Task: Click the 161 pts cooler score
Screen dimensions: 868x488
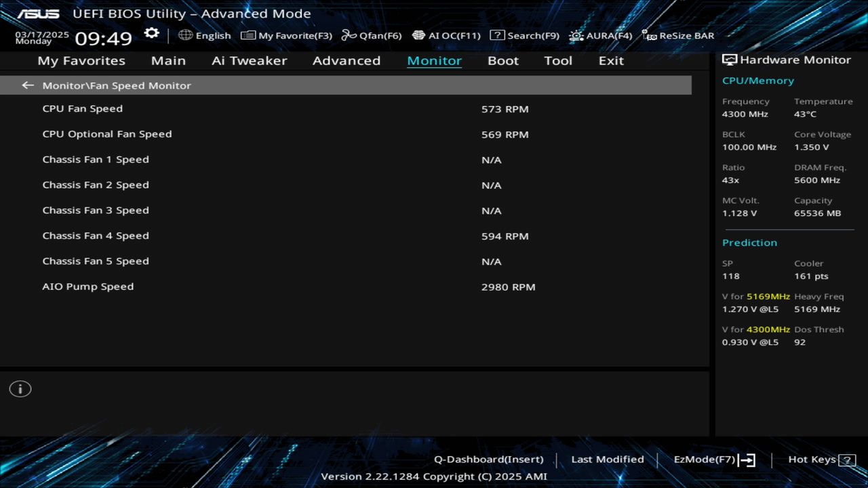Action: coord(811,276)
